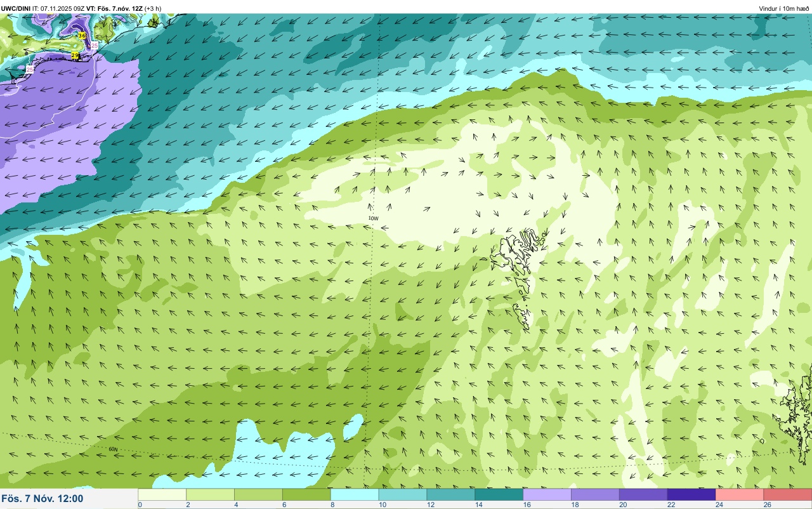Click the legend value 24
The image size is (812, 509).
(720, 505)
